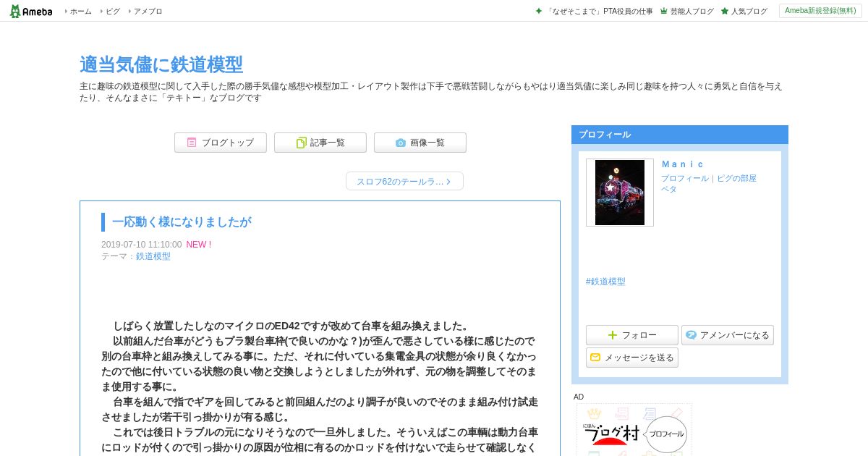868x456 pixels.
Task: Open theme link 鉄道模型 under article date
Action: [153, 256]
